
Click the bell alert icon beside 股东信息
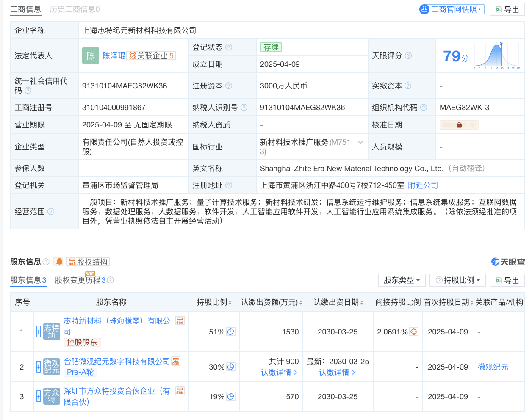(59, 262)
